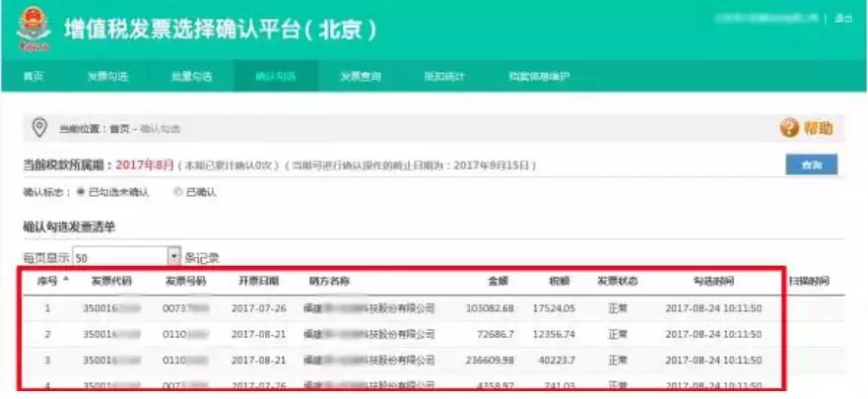Click row 3 selection time 2017-08-24 10:11:50
The width and height of the screenshot is (868, 399).
click(713, 361)
